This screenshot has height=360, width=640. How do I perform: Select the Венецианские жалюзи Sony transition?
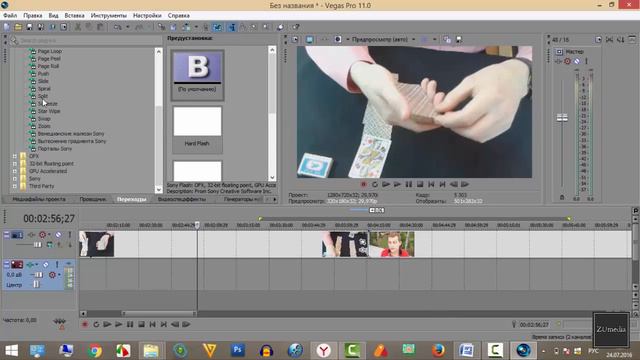point(71,134)
